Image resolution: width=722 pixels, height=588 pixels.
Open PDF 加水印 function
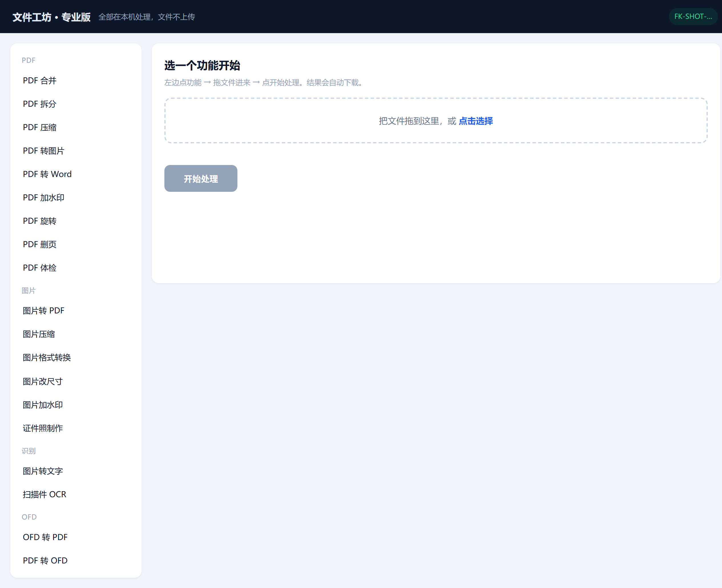tap(76, 198)
